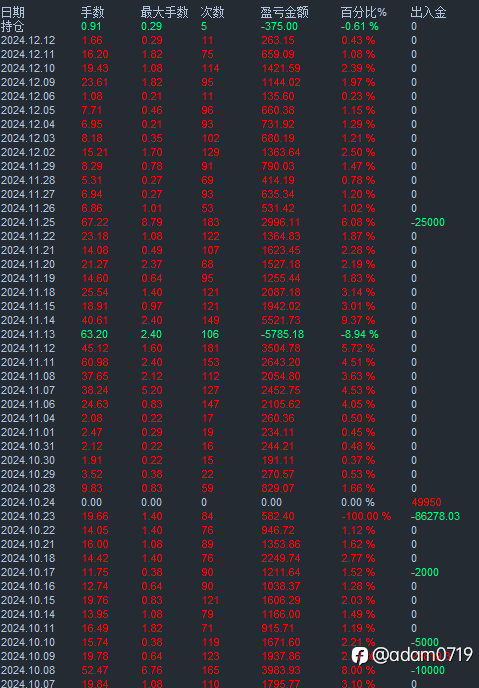Click the 盈亏金额 column header
The width and height of the screenshot is (479, 688).
point(285,12)
